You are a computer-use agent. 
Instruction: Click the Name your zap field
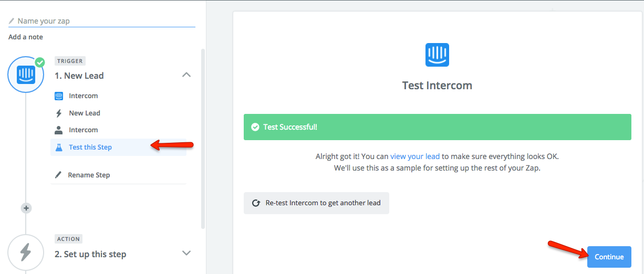[x=102, y=21]
